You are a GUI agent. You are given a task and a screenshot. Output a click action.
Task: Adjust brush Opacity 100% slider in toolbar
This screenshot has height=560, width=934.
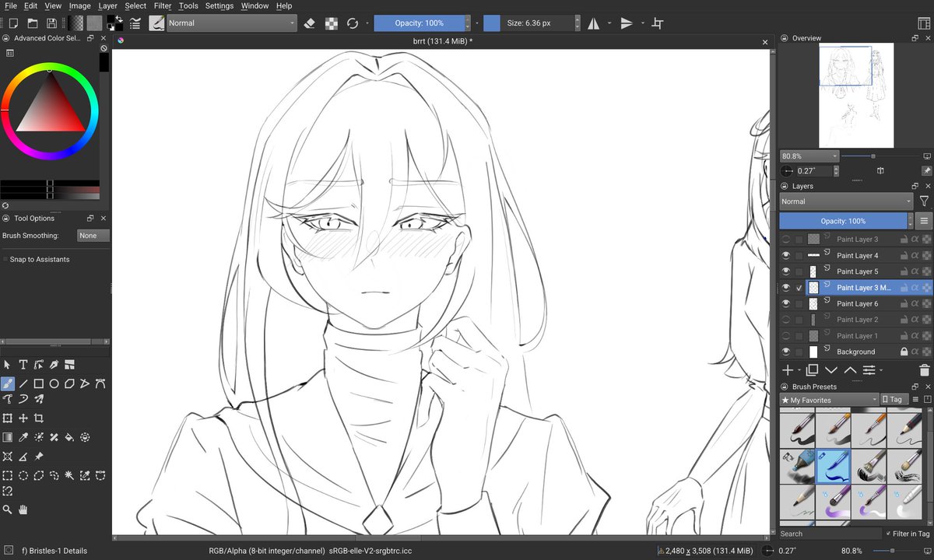click(419, 23)
